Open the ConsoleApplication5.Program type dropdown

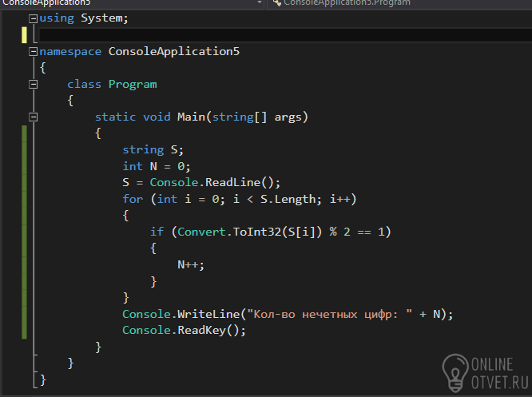coord(399,2)
